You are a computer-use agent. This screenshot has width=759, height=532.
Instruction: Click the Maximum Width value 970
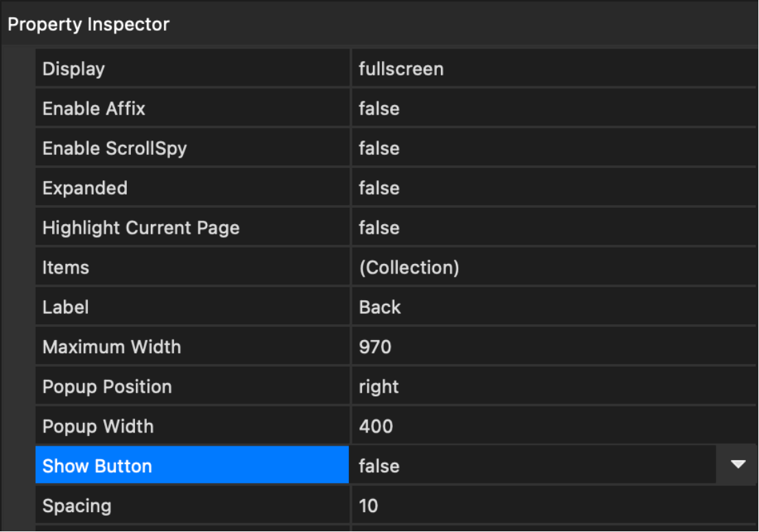coord(375,348)
